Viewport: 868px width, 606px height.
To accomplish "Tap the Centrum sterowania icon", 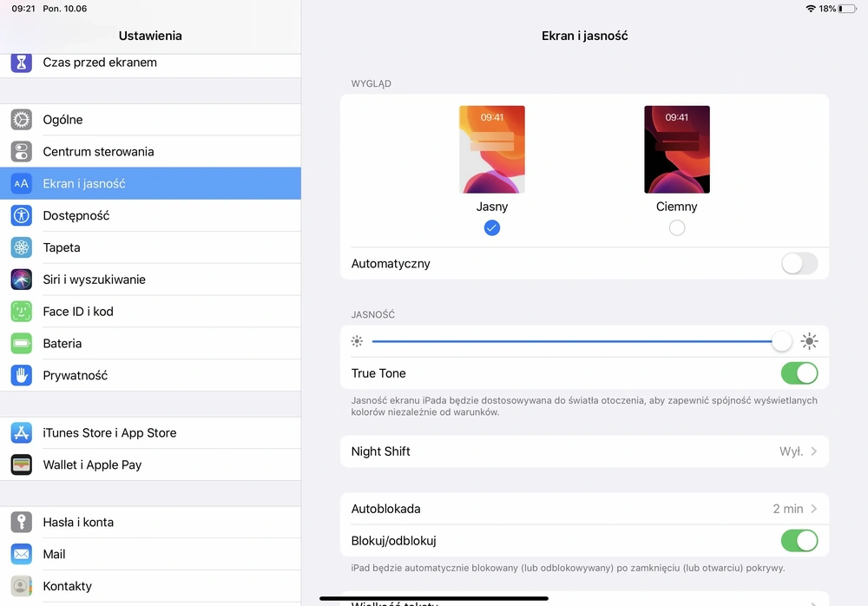I will [x=21, y=152].
